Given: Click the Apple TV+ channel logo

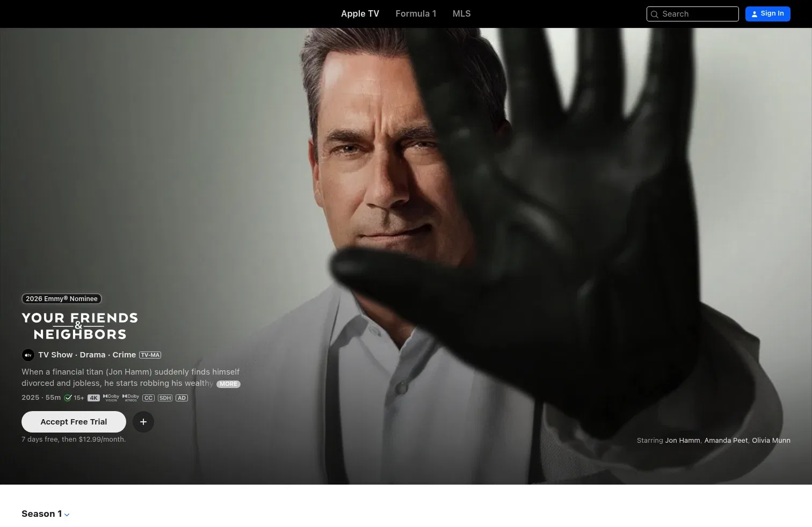Looking at the screenshot, I should 28,355.
